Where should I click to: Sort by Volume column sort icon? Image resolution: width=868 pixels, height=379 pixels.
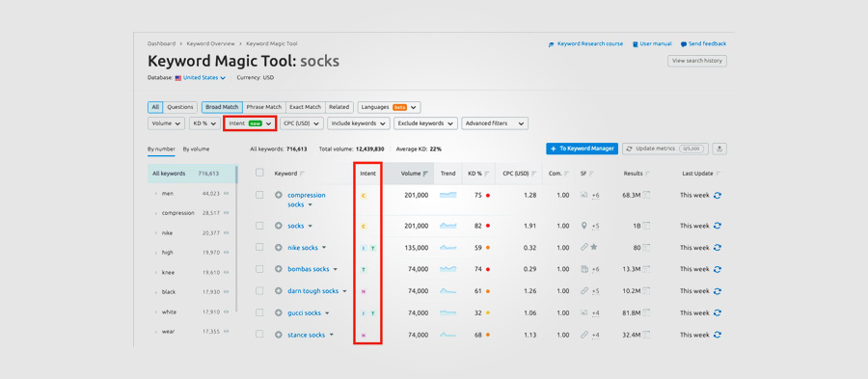coord(425,174)
